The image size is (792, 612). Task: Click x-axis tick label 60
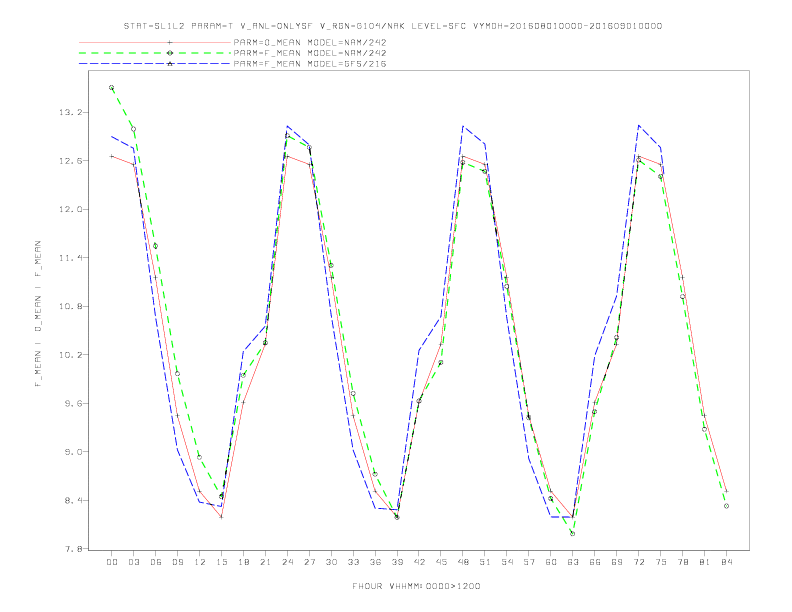551,562
